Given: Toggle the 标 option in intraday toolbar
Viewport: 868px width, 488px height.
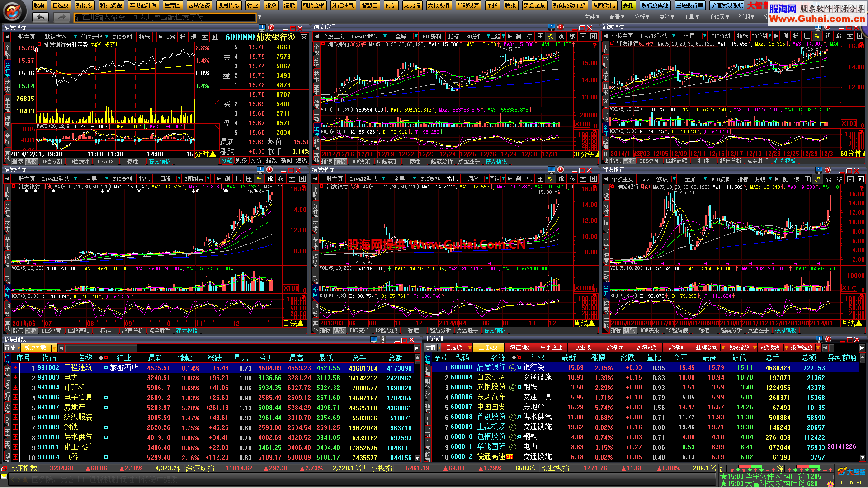Looking at the screenshot, I should click(x=183, y=37).
